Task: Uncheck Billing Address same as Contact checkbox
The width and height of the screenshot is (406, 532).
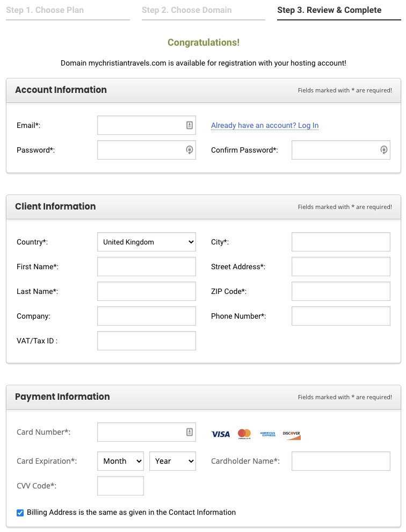Action: pyautogui.click(x=20, y=512)
